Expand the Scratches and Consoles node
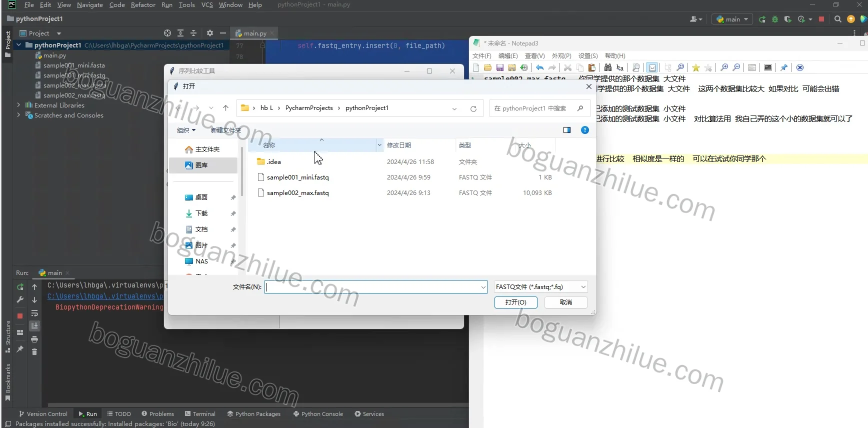This screenshot has width=868, height=428. [18, 115]
